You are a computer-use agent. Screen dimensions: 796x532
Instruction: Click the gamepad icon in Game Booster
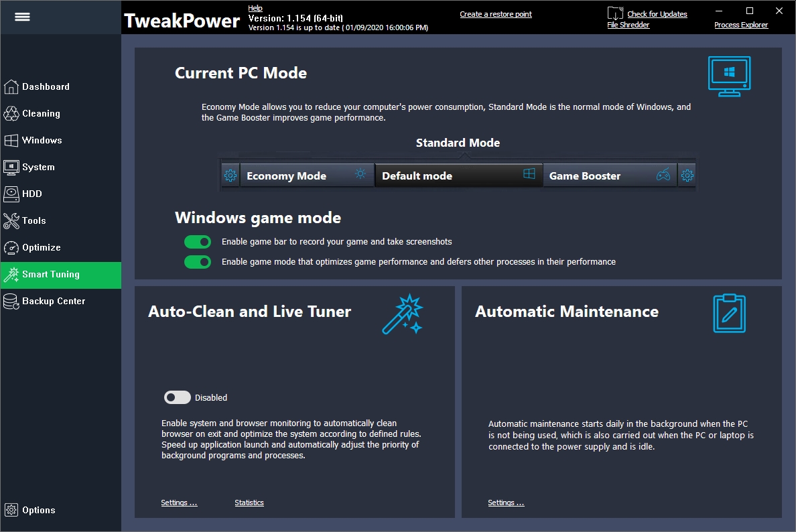click(663, 175)
